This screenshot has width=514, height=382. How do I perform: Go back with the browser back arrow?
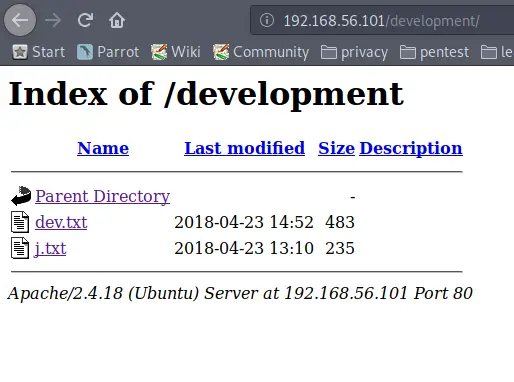20,20
